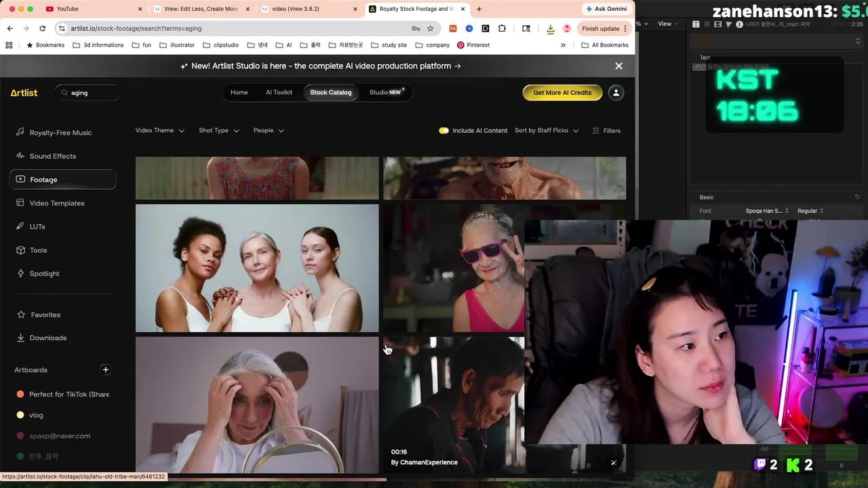Open the All Bookmarks folder

pos(605,45)
